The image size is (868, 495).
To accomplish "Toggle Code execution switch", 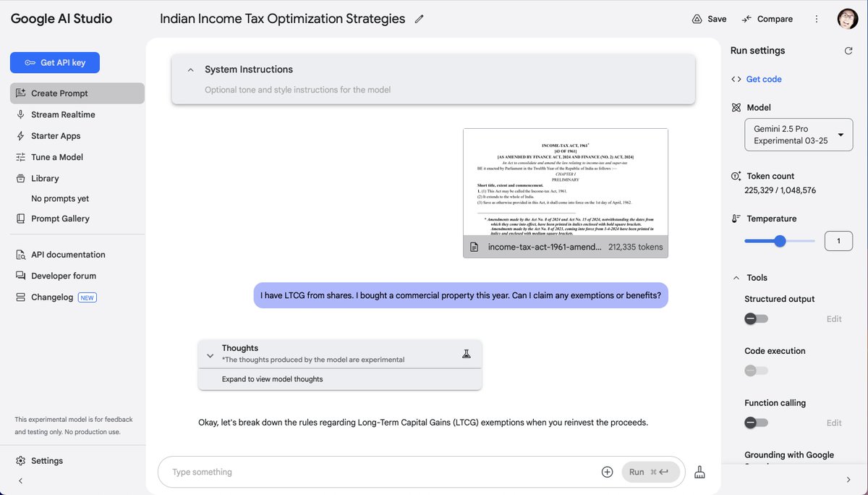I will click(757, 371).
